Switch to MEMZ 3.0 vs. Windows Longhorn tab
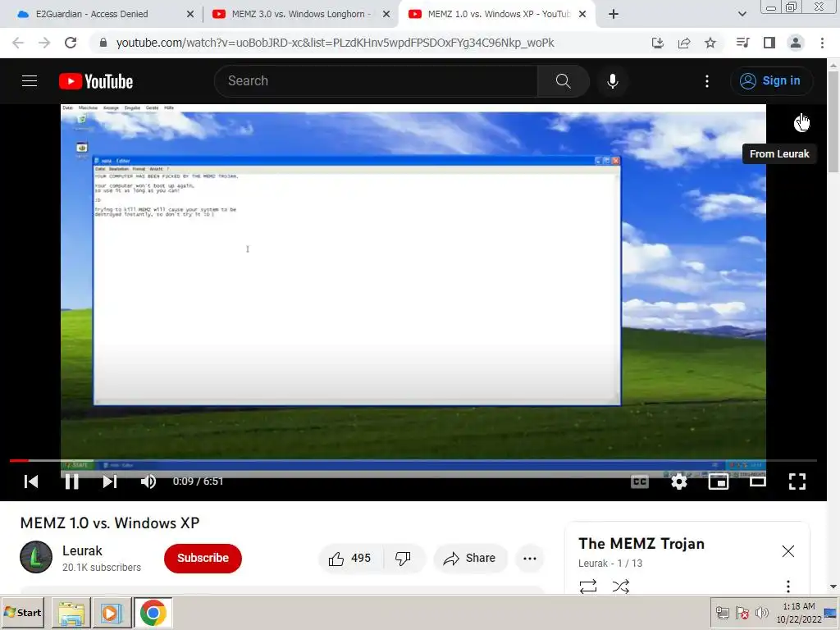Screen dimensions: 840x630 click(301, 14)
